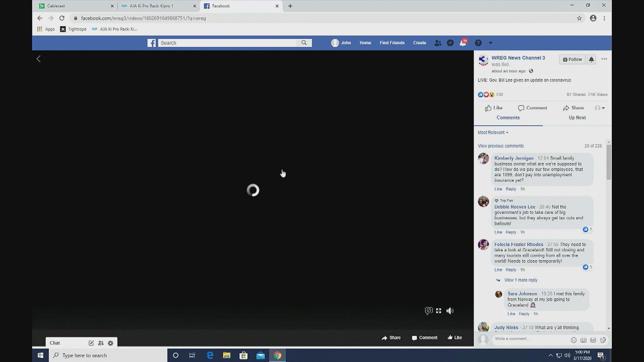Mute the video volume

point(450,311)
